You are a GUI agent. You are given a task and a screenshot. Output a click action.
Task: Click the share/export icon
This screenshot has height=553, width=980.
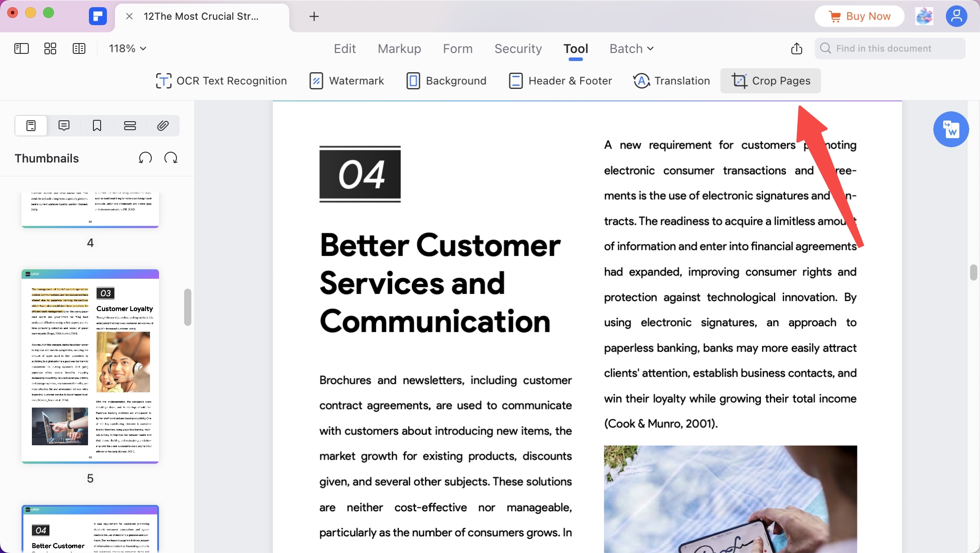coord(796,48)
